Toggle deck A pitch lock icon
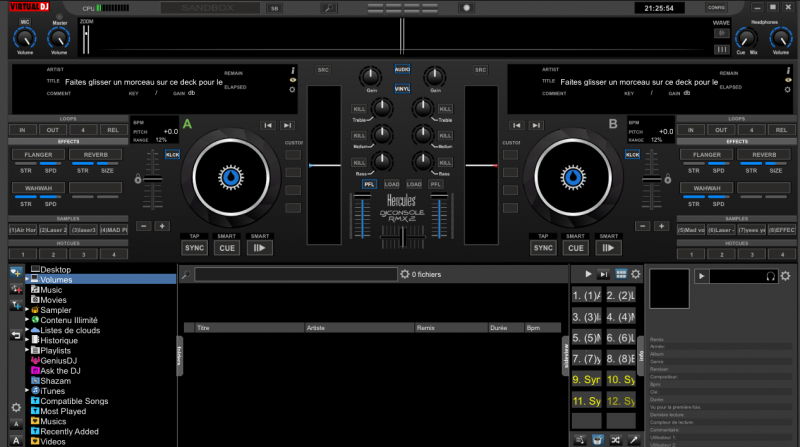 pos(138,179)
